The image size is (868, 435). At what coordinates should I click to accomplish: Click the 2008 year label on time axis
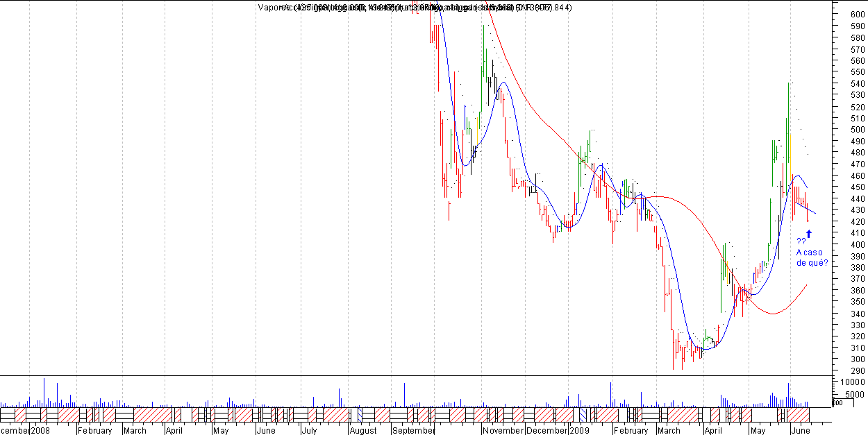40,431
